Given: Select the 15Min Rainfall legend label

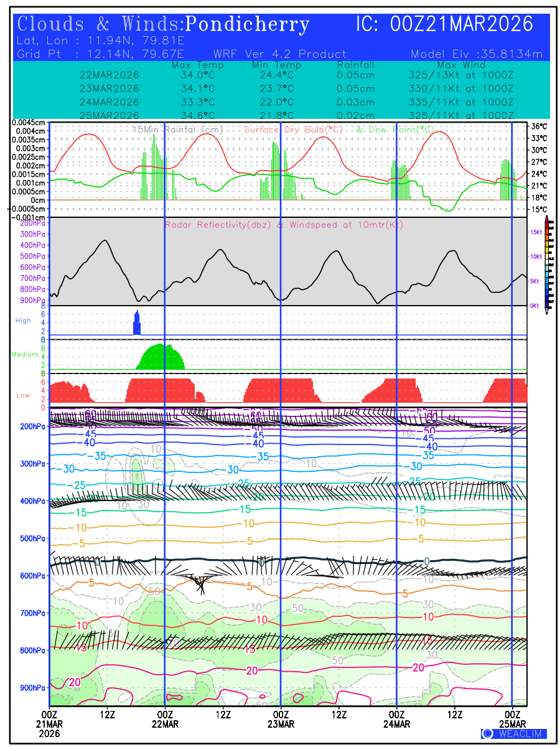Looking at the screenshot, I should point(177,129).
